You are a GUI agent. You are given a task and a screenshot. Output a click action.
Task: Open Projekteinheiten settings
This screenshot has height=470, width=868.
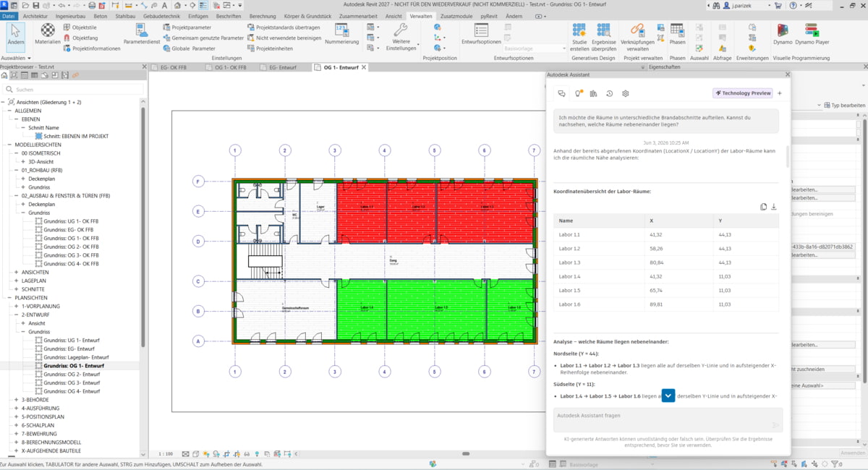270,48
